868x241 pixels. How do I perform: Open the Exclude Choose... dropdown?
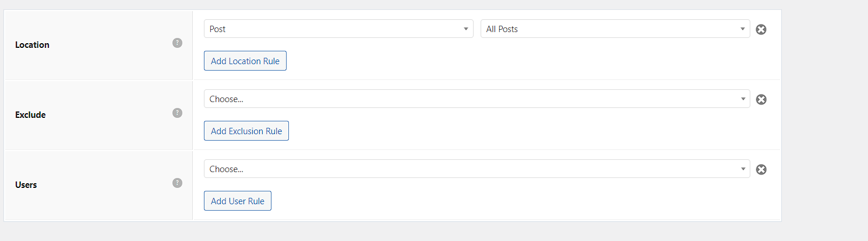click(x=477, y=99)
